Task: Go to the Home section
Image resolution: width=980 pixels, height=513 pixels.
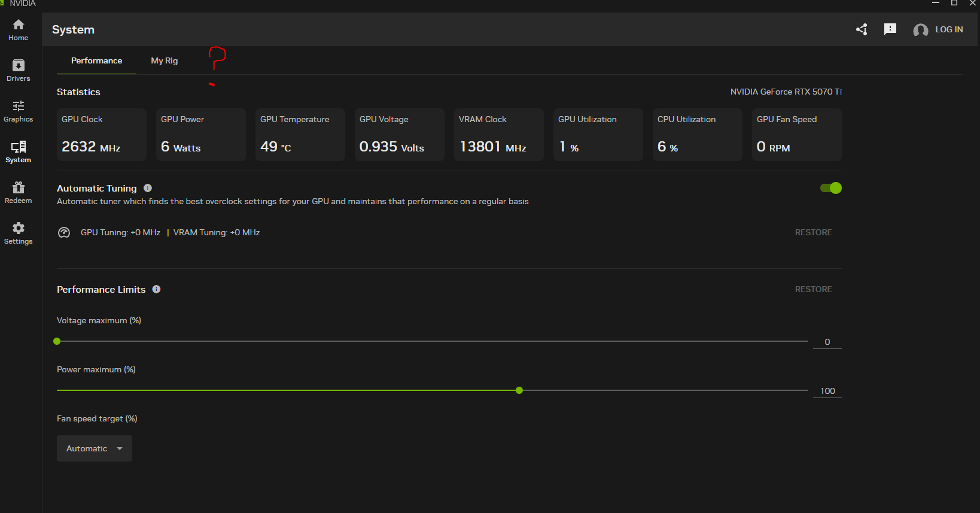Action: 19,30
